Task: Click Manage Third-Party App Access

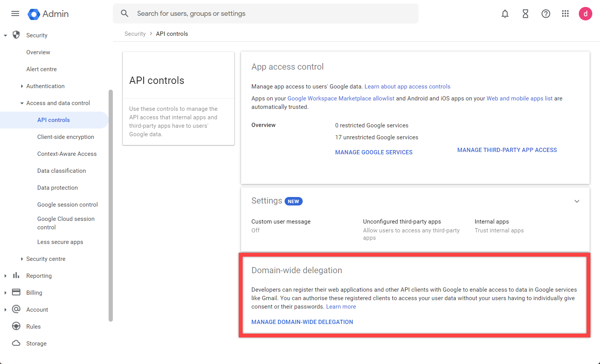Action: (507, 150)
